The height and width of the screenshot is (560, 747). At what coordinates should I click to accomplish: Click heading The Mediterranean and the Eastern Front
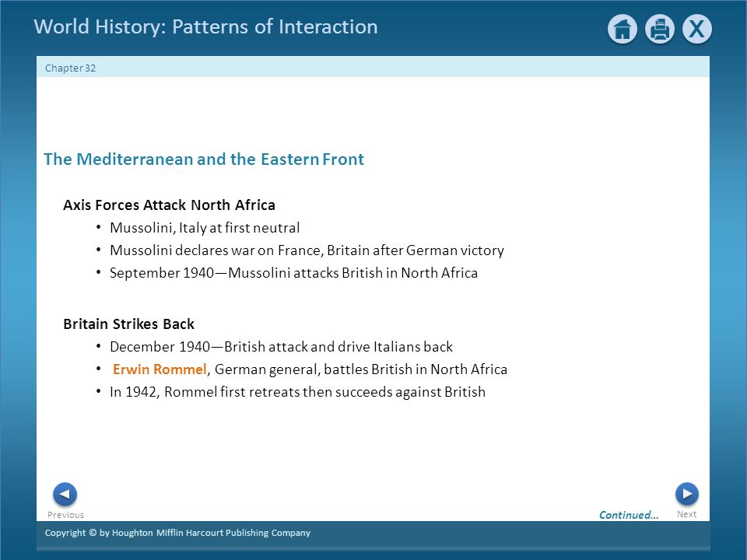tap(204, 159)
